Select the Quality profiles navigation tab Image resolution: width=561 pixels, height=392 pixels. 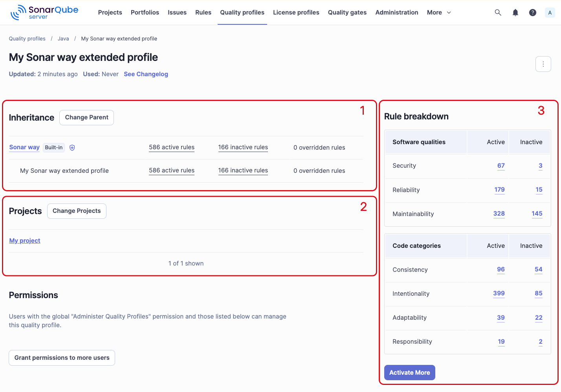(x=242, y=13)
